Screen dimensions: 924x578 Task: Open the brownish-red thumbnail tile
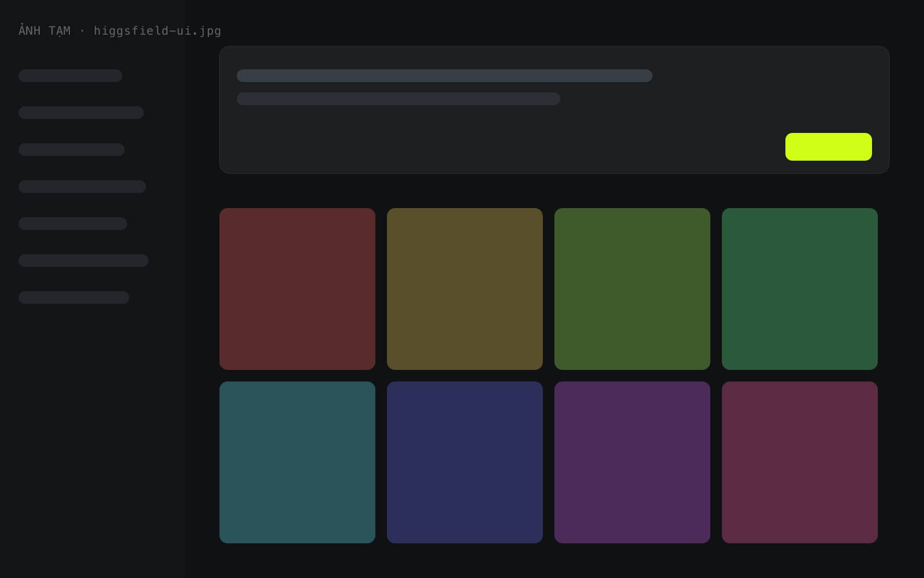297,289
